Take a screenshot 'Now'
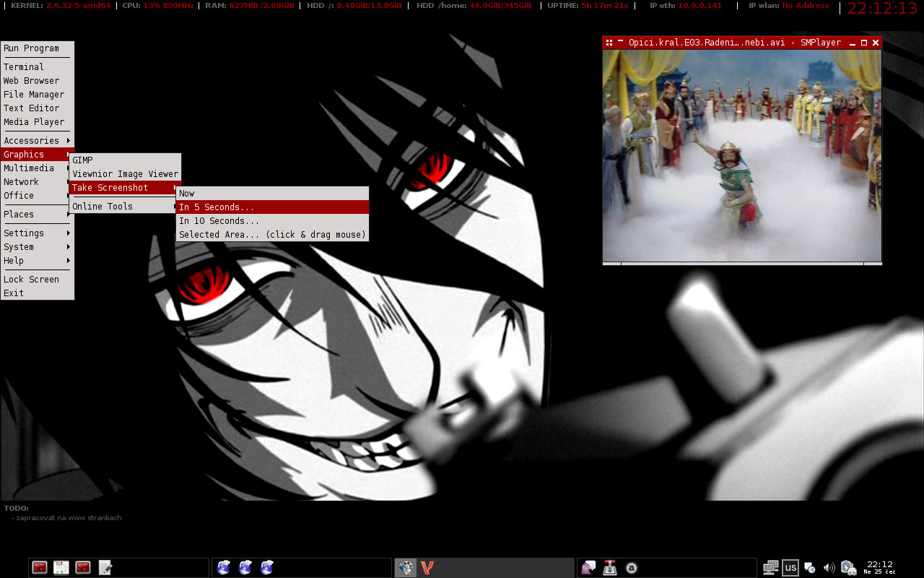 (x=272, y=194)
